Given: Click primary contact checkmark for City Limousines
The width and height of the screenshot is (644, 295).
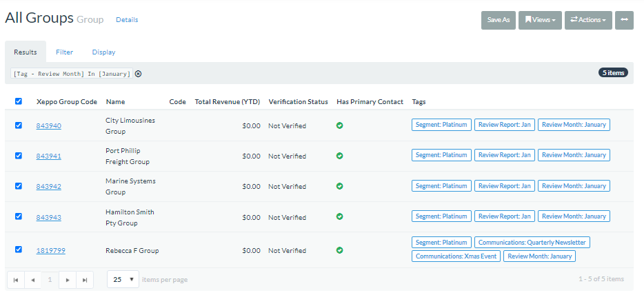Looking at the screenshot, I should point(340,125).
